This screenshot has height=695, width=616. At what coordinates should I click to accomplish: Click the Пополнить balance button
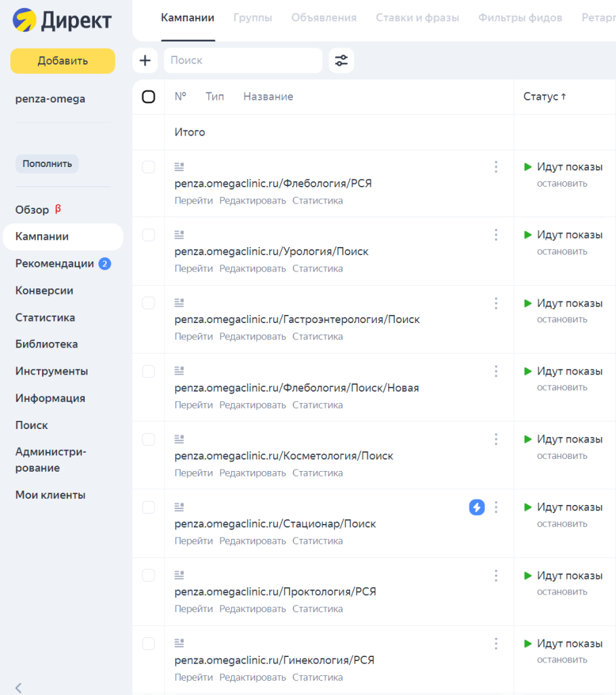pyautogui.click(x=47, y=164)
